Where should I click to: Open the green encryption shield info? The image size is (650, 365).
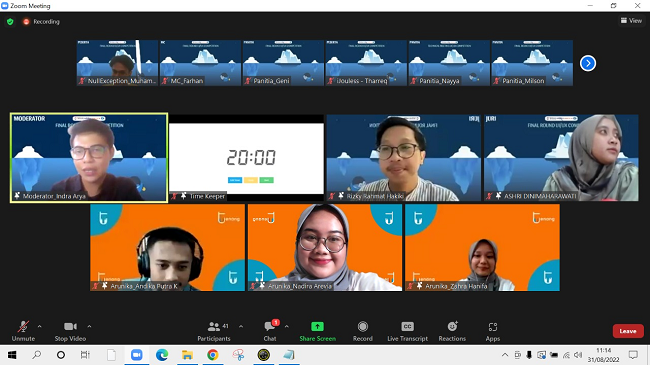coord(10,22)
